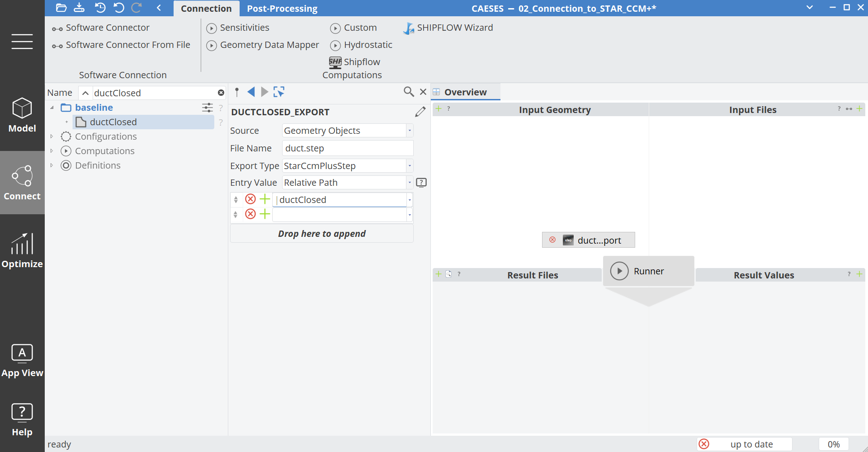This screenshot has width=868, height=452.
Task: Open the Entry Value help icon
Action: coord(421,183)
